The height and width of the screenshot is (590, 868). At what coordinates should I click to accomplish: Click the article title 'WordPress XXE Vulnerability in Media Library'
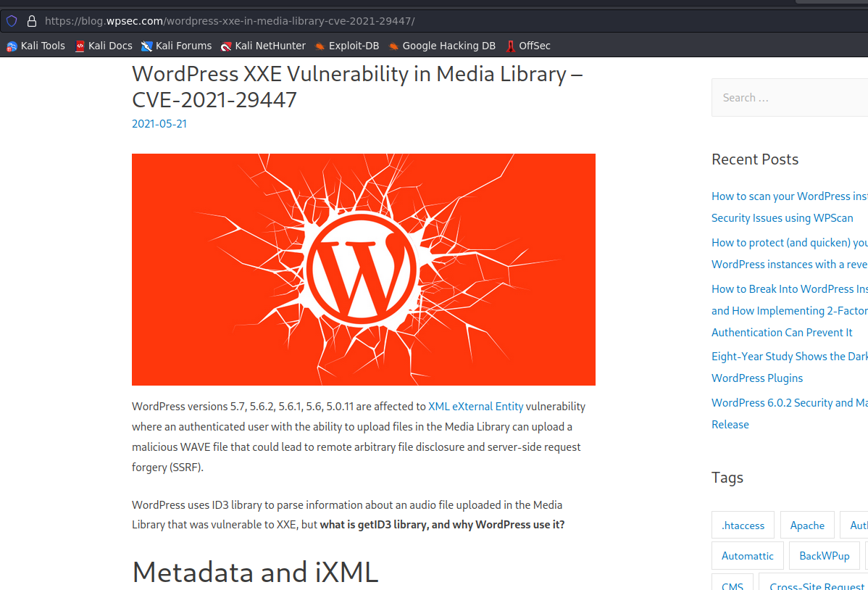pyautogui.click(x=358, y=87)
